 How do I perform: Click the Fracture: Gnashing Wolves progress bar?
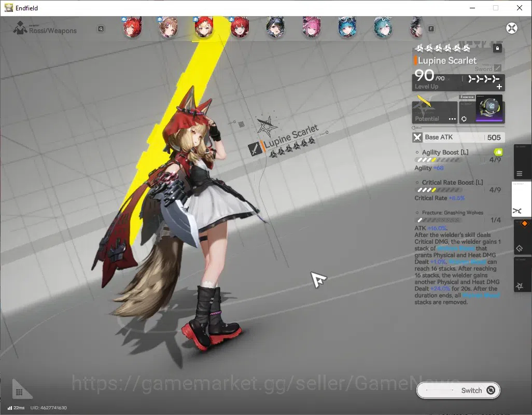(x=438, y=220)
